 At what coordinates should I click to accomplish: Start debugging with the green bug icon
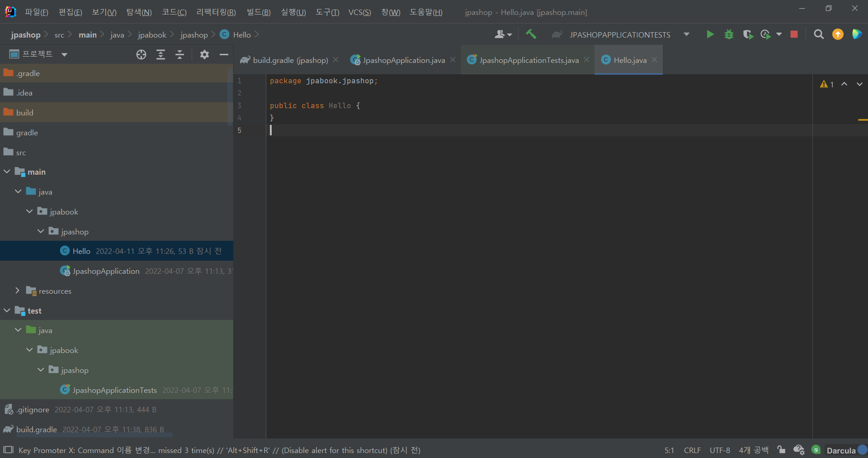click(729, 34)
